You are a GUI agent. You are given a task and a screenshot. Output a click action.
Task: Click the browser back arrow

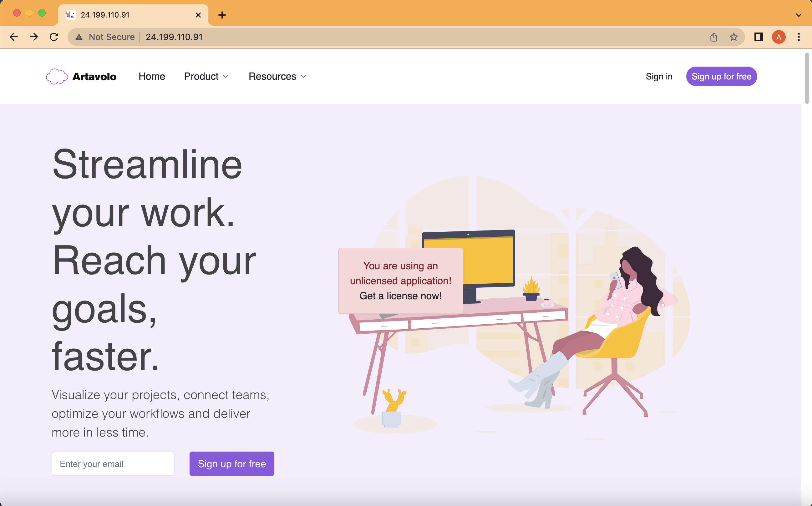[x=14, y=37]
